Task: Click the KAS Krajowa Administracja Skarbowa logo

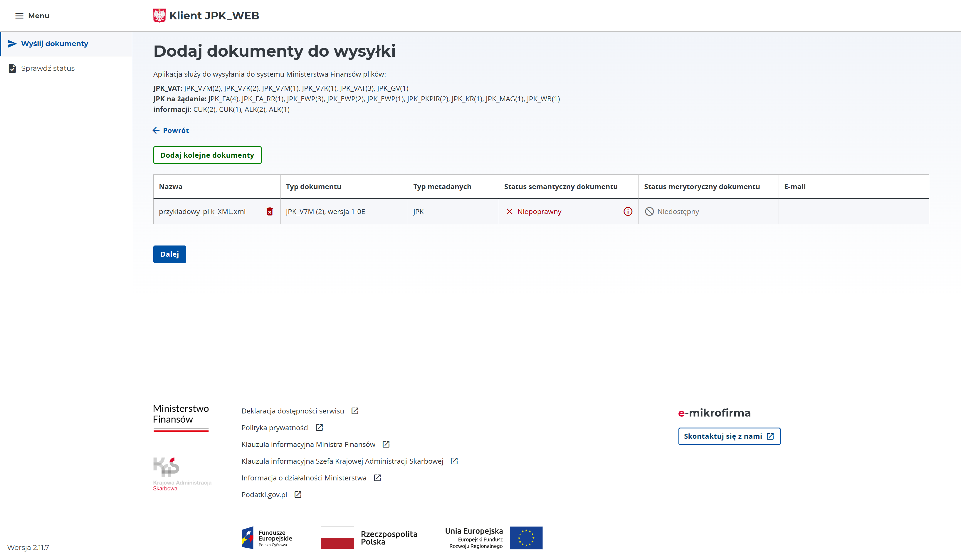Action: [182, 474]
